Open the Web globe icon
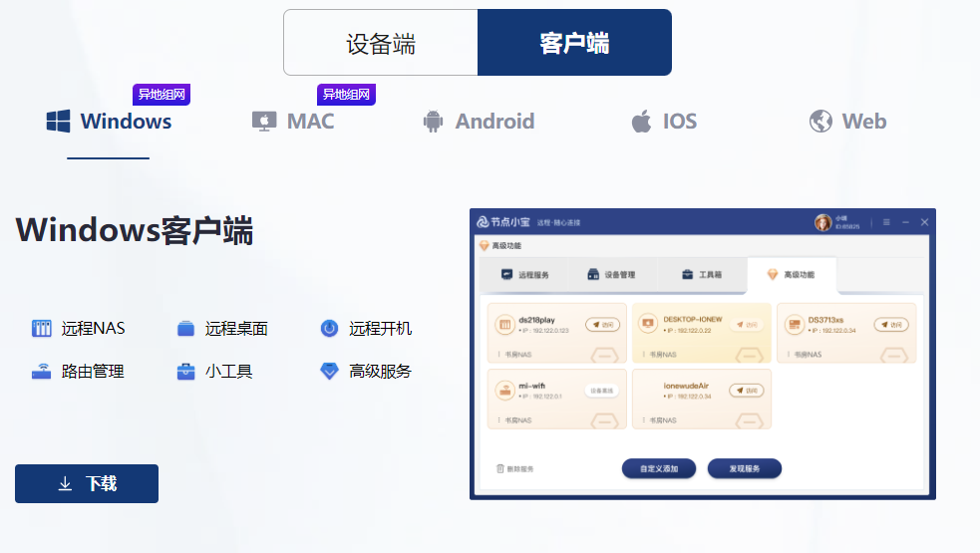The height and width of the screenshot is (553, 980). point(820,122)
